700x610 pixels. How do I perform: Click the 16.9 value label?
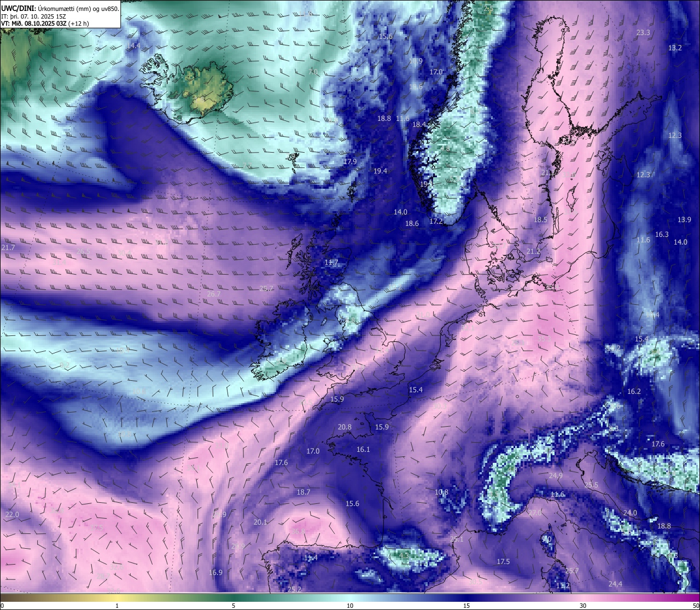[x=216, y=572]
